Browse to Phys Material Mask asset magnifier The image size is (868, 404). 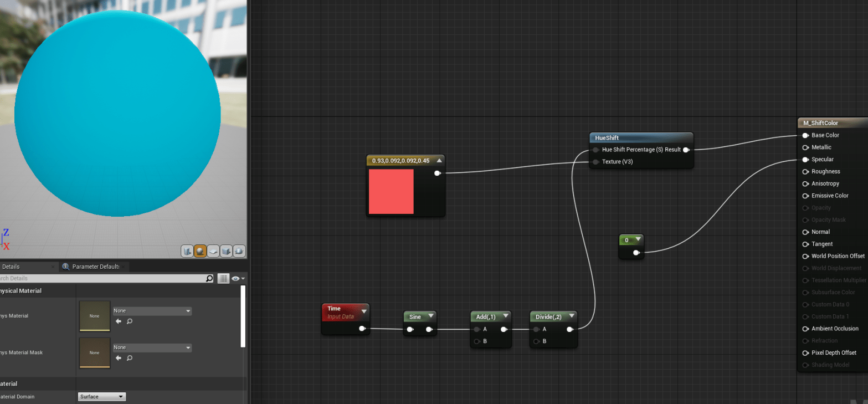click(x=130, y=357)
